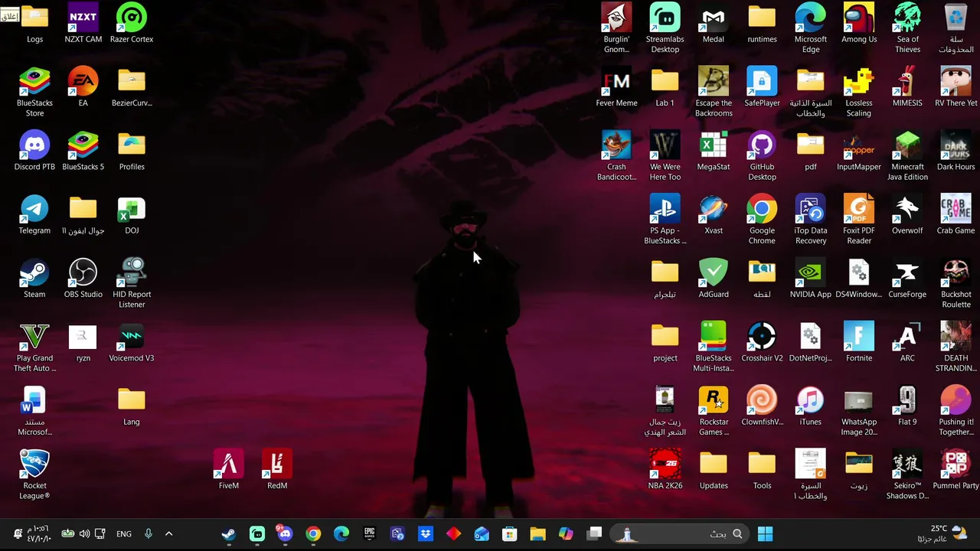Open the BlueStacks Store icon
The height and width of the screenshot is (551, 980).
click(x=34, y=93)
